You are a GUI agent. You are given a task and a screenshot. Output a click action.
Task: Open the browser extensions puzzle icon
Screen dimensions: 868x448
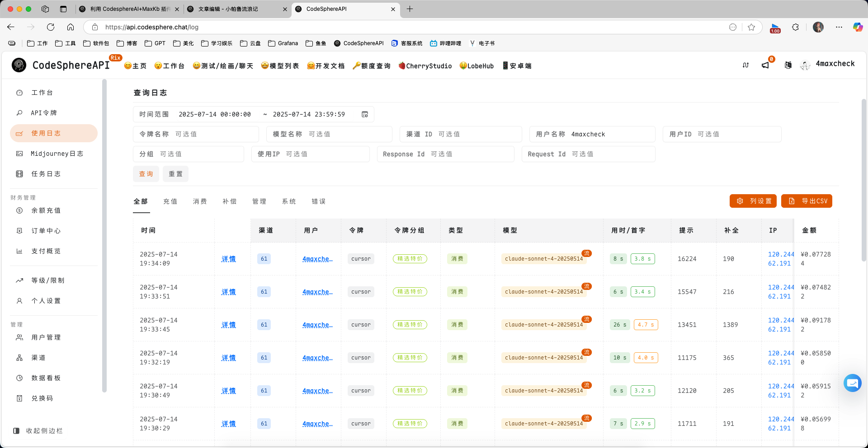[795, 27]
